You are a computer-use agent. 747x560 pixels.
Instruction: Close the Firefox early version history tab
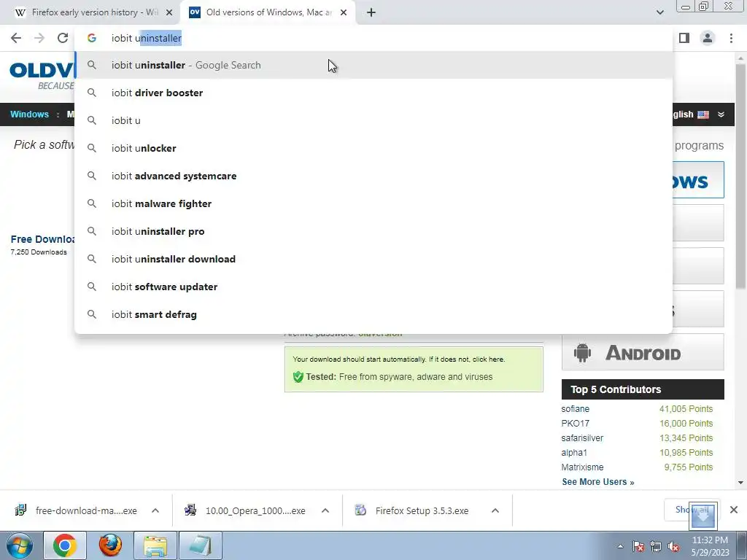pos(169,12)
